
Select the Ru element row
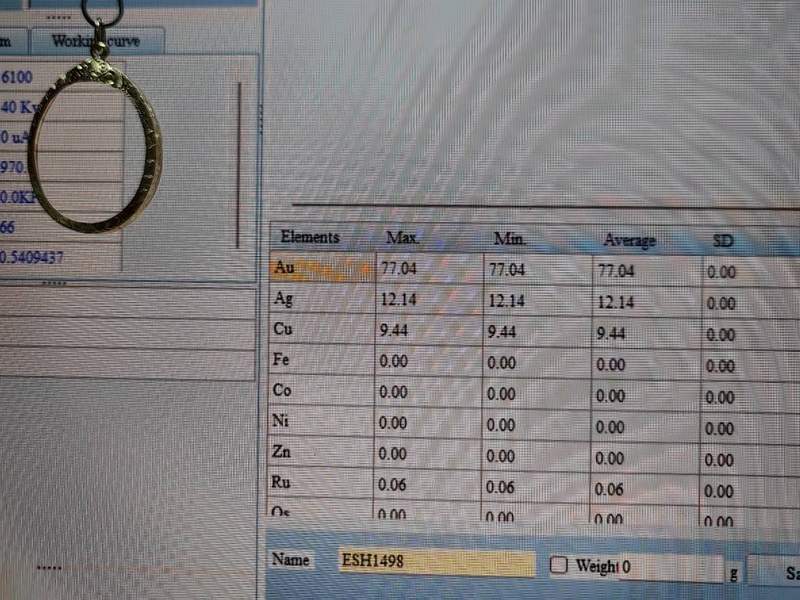(320, 483)
